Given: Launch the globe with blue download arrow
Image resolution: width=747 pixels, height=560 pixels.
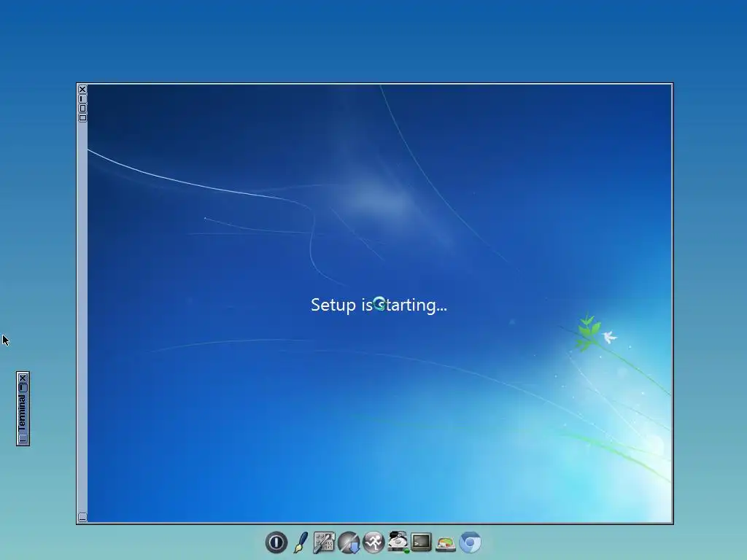Looking at the screenshot, I should tap(349, 542).
